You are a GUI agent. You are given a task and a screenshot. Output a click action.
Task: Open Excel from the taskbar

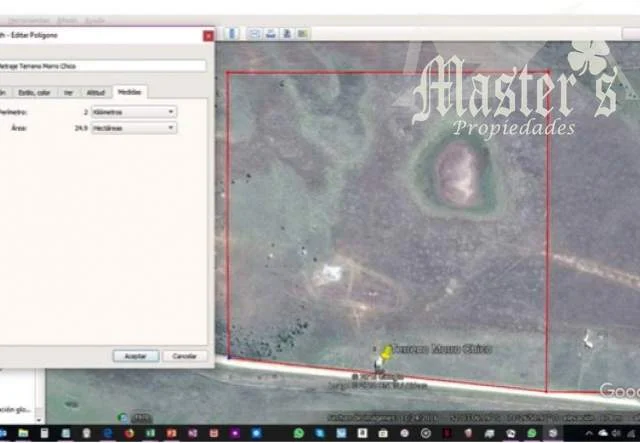pos(151,433)
